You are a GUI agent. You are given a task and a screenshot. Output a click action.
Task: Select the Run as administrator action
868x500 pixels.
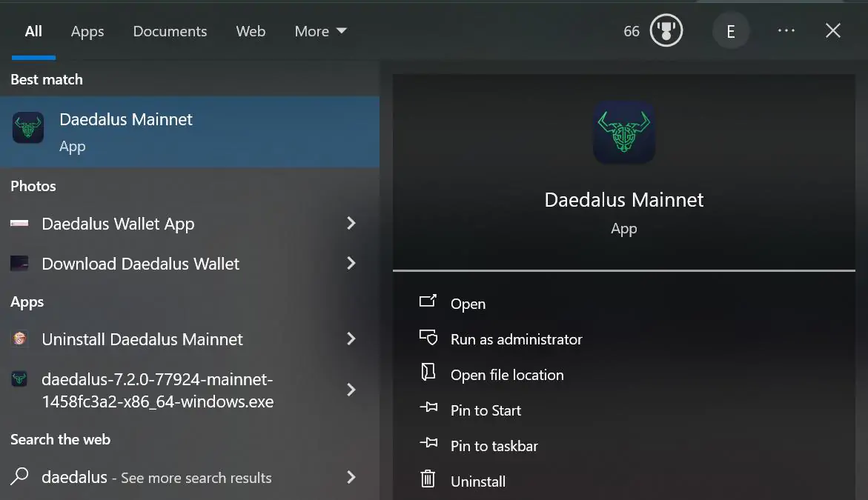[516, 339]
